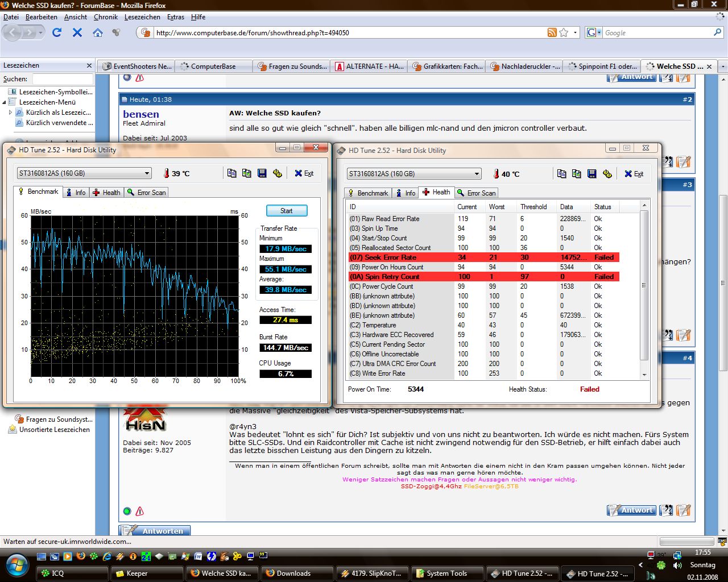Switch to Info tab in left HD Tune
The width and height of the screenshot is (728, 582).
[x=76, y=193]
